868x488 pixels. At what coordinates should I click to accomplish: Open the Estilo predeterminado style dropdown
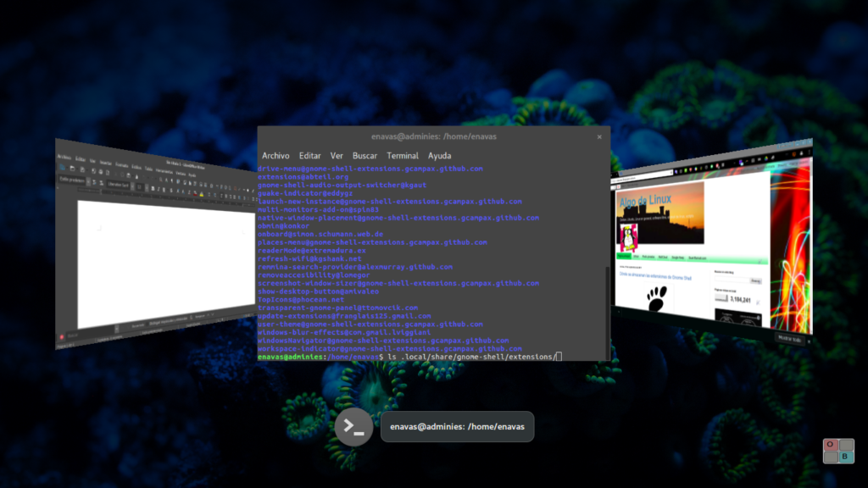(88, 181)
